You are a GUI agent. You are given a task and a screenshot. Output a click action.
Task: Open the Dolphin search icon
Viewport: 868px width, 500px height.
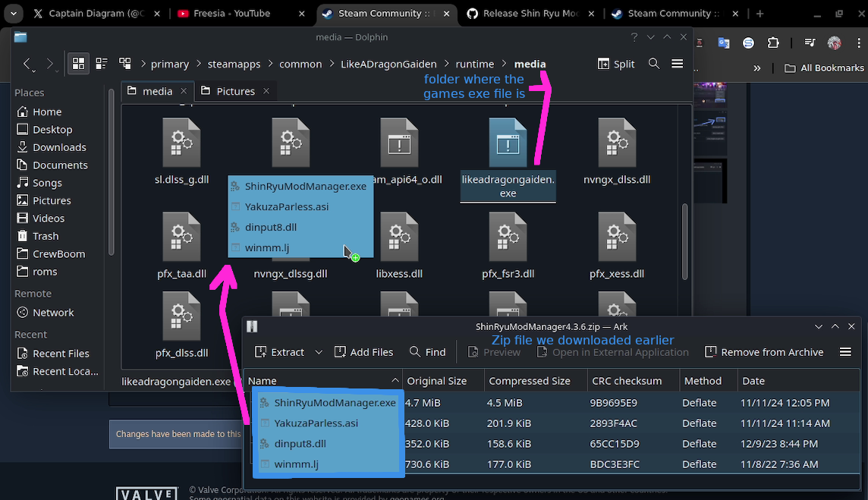point(654,64)
